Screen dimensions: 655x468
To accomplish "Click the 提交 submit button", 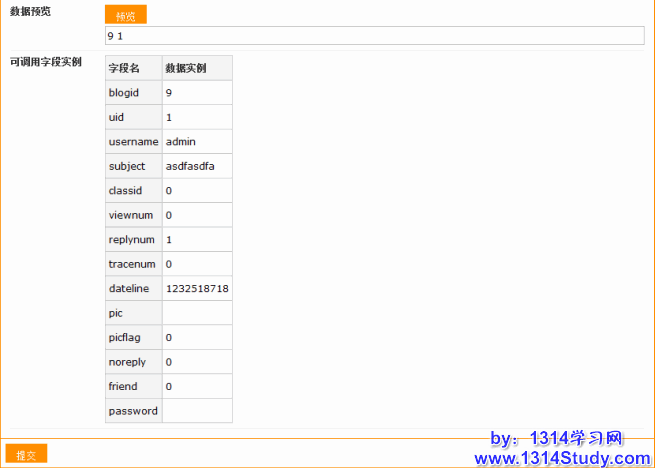I will click(26, 454).
